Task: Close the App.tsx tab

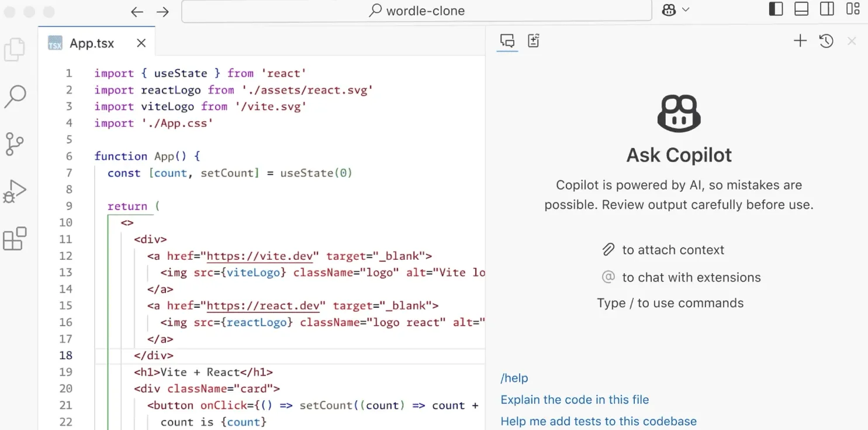Action: point(141,43)
